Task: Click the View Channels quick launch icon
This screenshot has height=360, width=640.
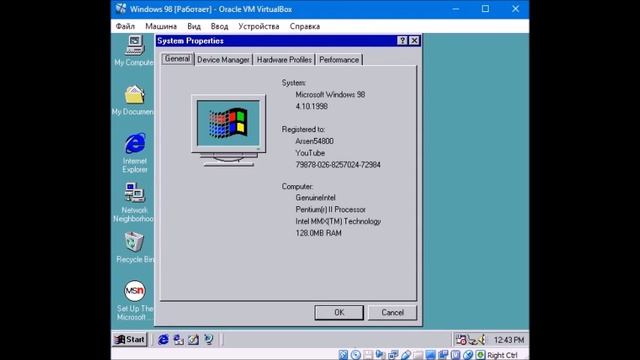Action: pos(209,340)
